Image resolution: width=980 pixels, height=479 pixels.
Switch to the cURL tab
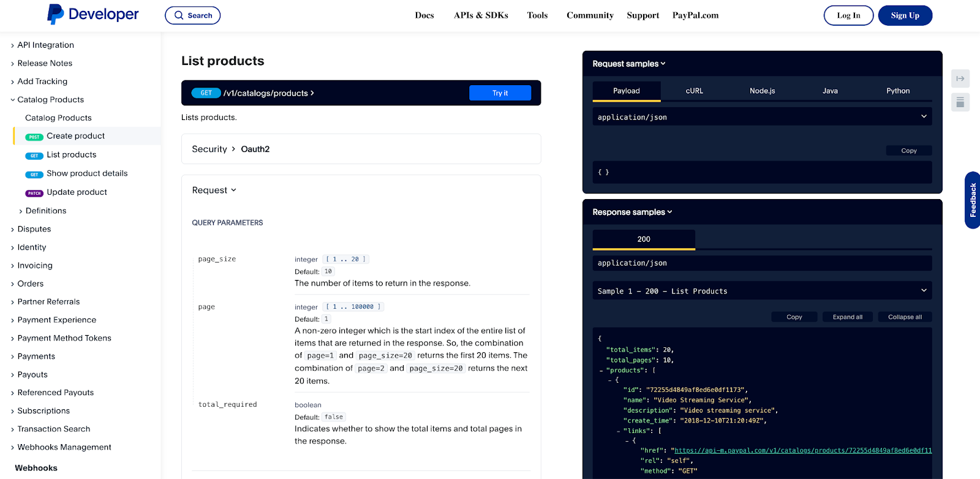coord(694,91)
